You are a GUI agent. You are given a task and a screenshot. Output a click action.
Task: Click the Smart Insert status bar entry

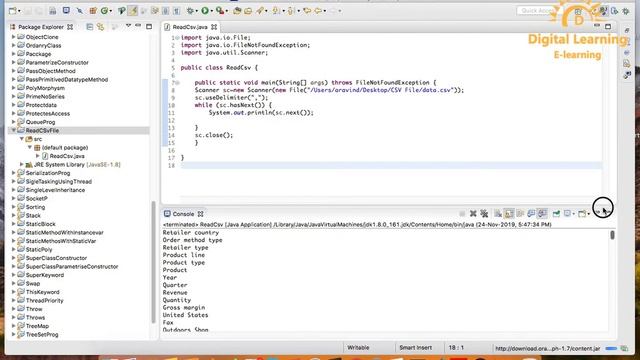click(416, 348)
